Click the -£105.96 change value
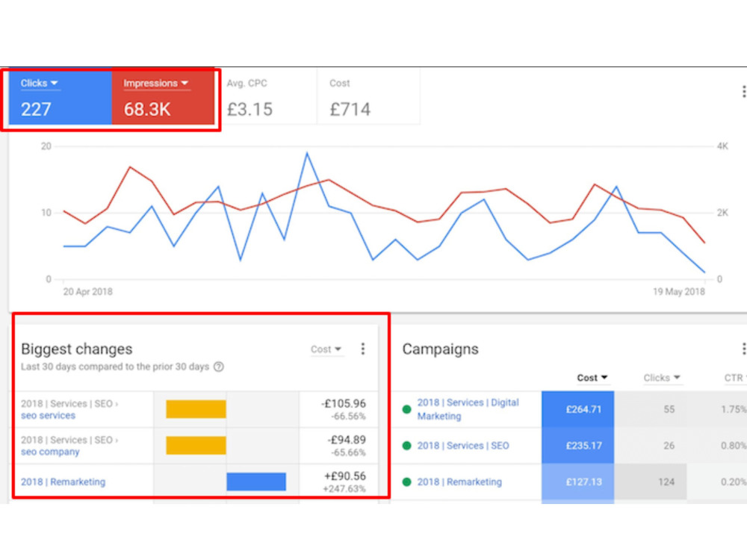Screen dimensions: 747x560 point(343,403)
